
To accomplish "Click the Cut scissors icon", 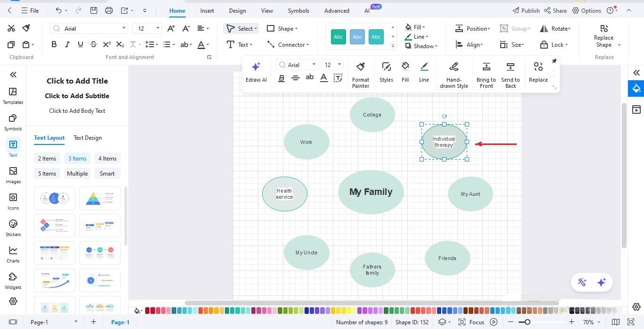I will [11, 28].
